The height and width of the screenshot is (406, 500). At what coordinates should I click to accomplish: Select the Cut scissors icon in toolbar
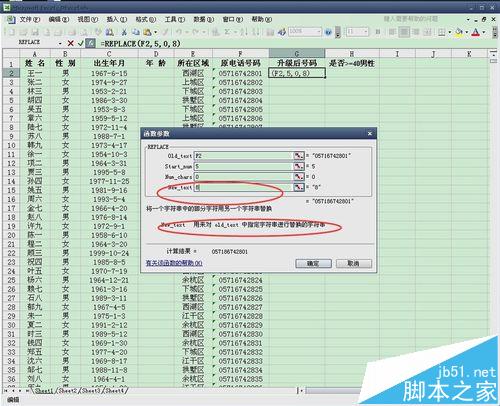point(124,32)
